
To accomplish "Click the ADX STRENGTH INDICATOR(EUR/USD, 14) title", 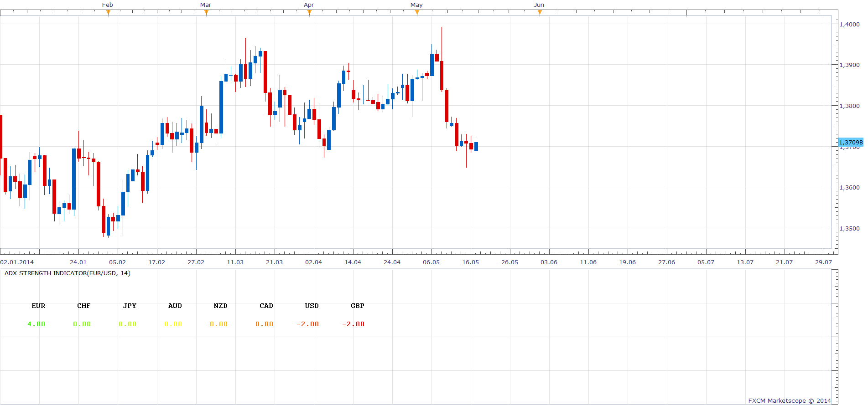I will [x=68, y=273].
